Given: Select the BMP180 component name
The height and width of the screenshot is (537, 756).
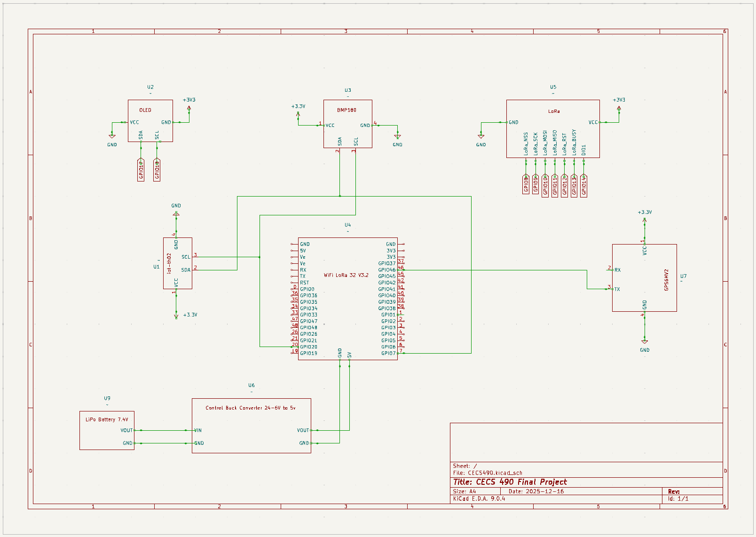Looking at the screenshot, I should click(x=346, y=110).
